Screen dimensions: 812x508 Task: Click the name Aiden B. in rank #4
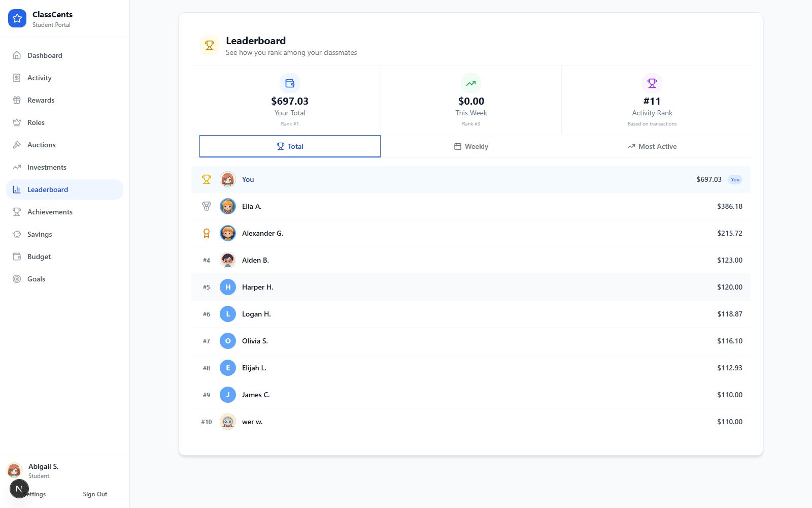[255, 260]
